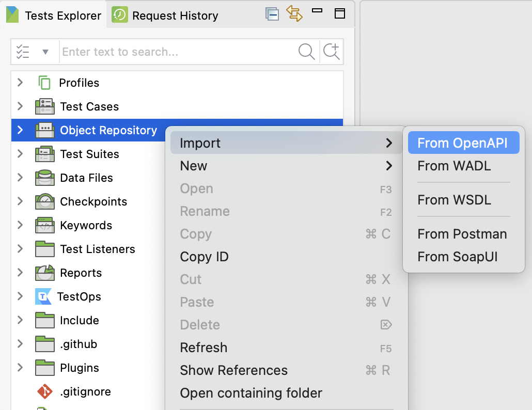532x410 pixels.
Task: Click the Reports folder icon
Action: [x=45, y=273]
